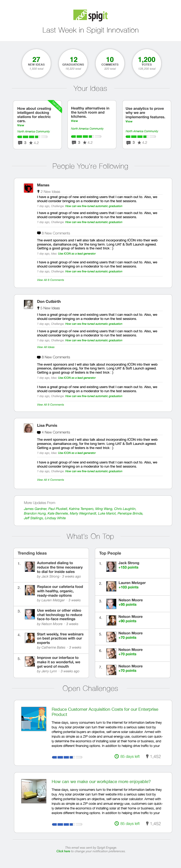Select the 27 New Ideas stat circle
Viewport: 181px width, 868px height.
[x=36, y=63]
